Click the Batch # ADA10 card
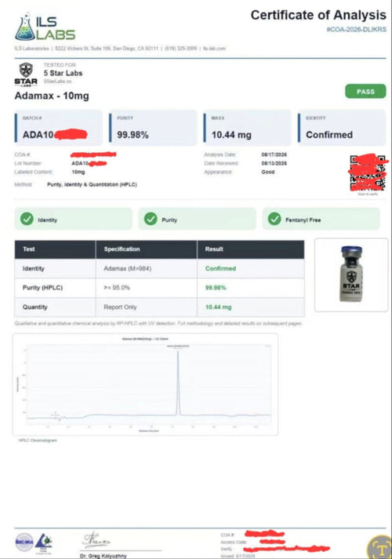This screenshot has height=559, width=392. [x=59, y=128]
